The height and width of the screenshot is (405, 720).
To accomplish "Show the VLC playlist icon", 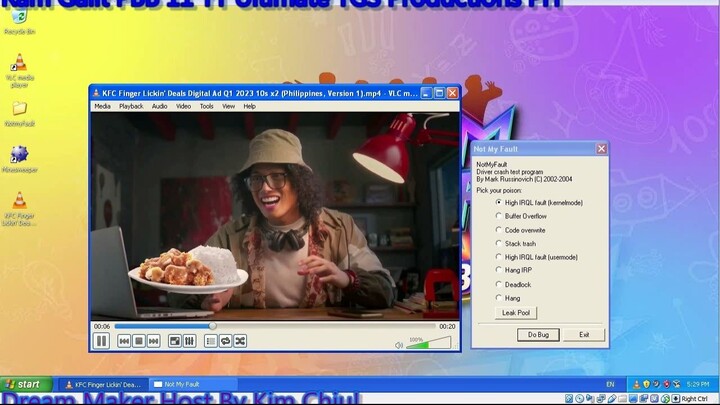I will (211, 341).
